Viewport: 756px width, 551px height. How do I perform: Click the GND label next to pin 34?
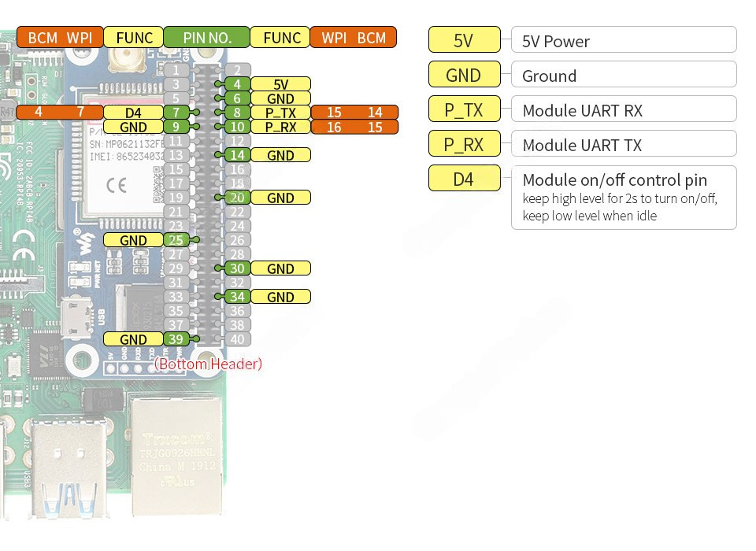(x=280, y=297)
